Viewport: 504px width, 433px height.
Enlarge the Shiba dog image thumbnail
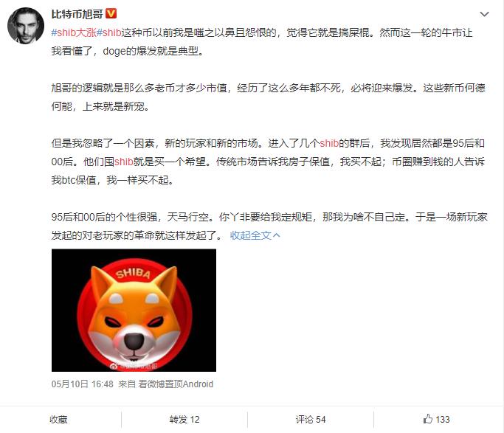click(x=134, y=311)
